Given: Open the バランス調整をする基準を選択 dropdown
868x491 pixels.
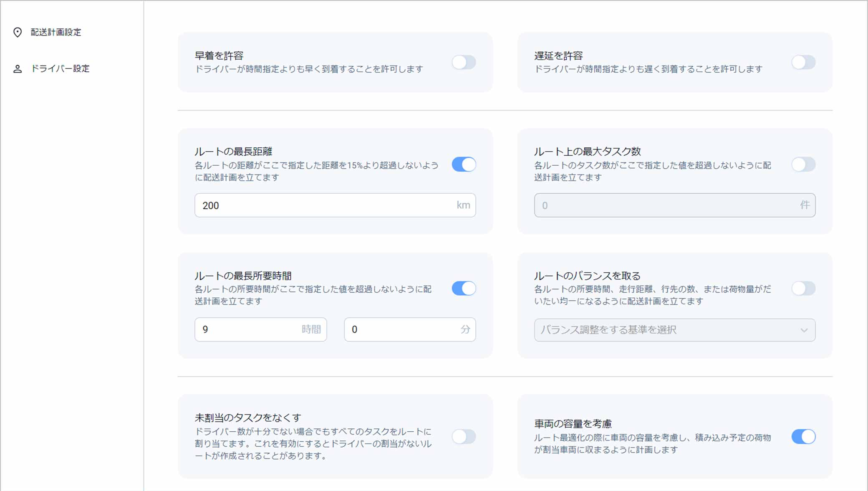Looking at the screenshot, I should click(x=668, y=330).
